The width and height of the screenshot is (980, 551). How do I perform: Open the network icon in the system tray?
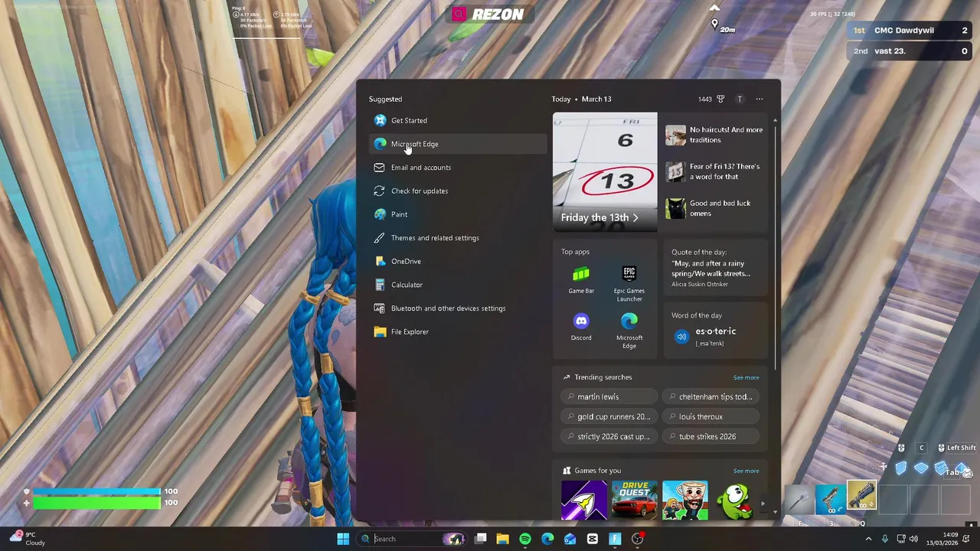click(900, 539)
